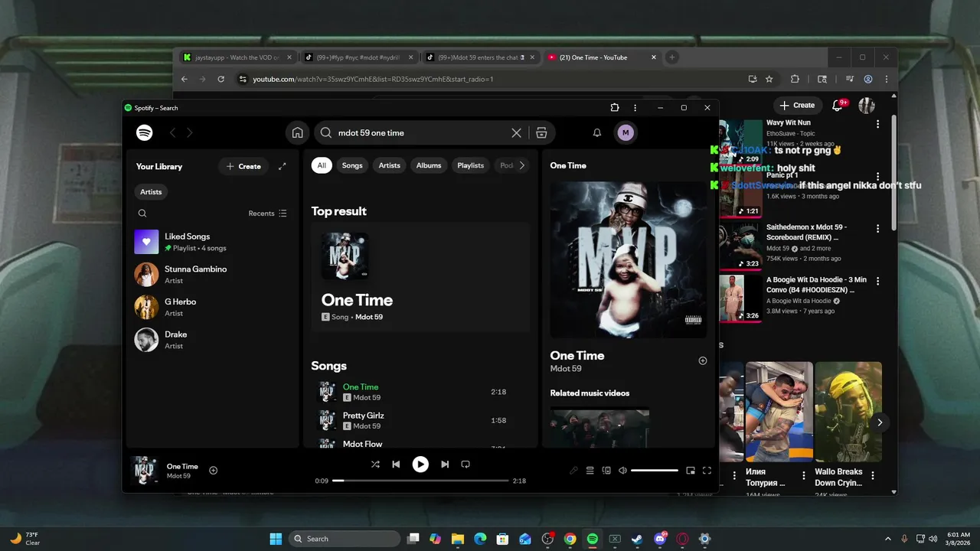Open G Herbo artist
Image resolution: width=980 pixels, height=551 pixels.
pos(213,307)
